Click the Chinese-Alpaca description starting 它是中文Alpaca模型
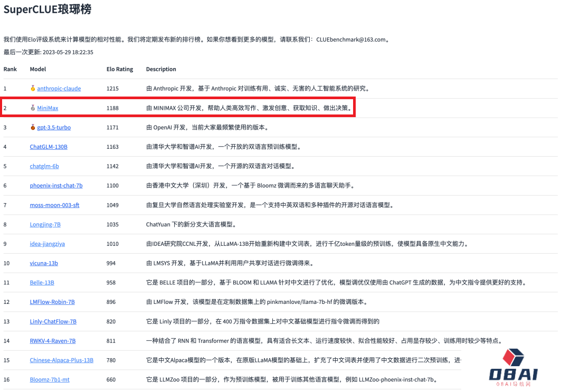 pyautogui.click(x=303, y=360)
